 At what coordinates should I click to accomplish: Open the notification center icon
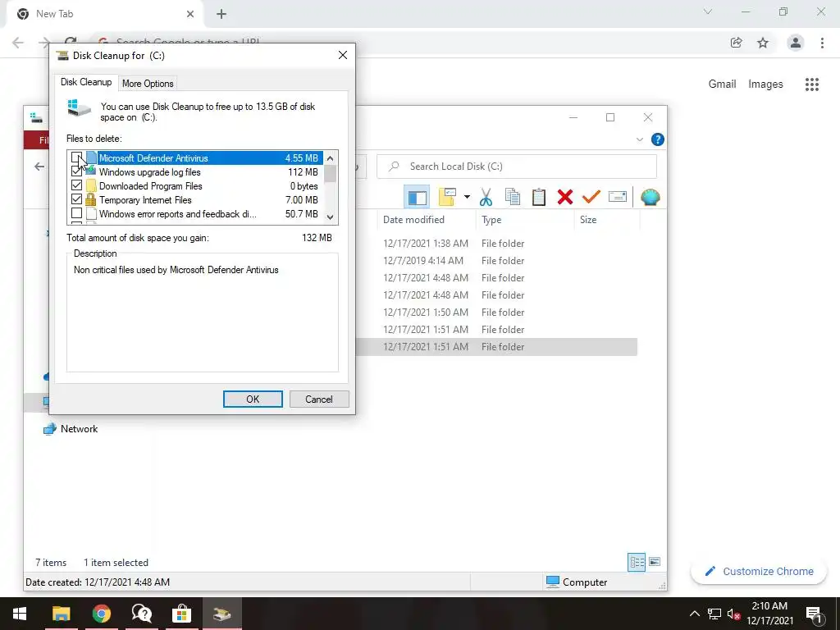pyautogui.click(x=813, y=614)
